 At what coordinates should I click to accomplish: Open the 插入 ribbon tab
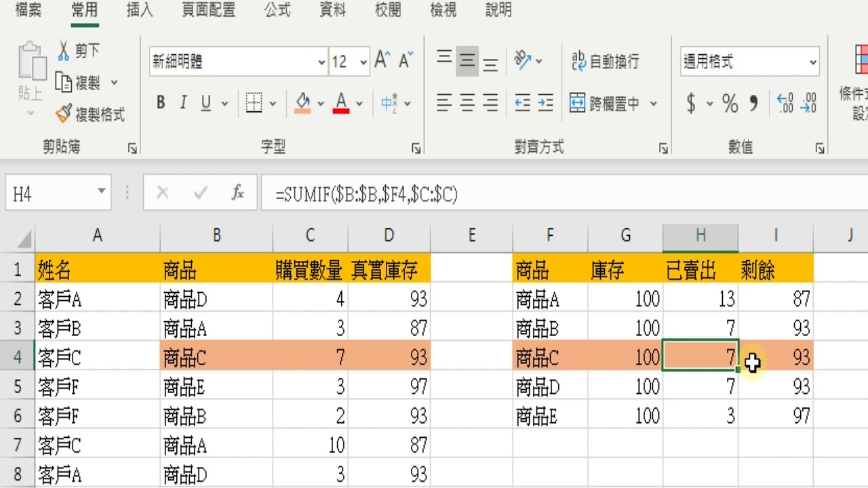pyautogui.click(x=139, y=10)
